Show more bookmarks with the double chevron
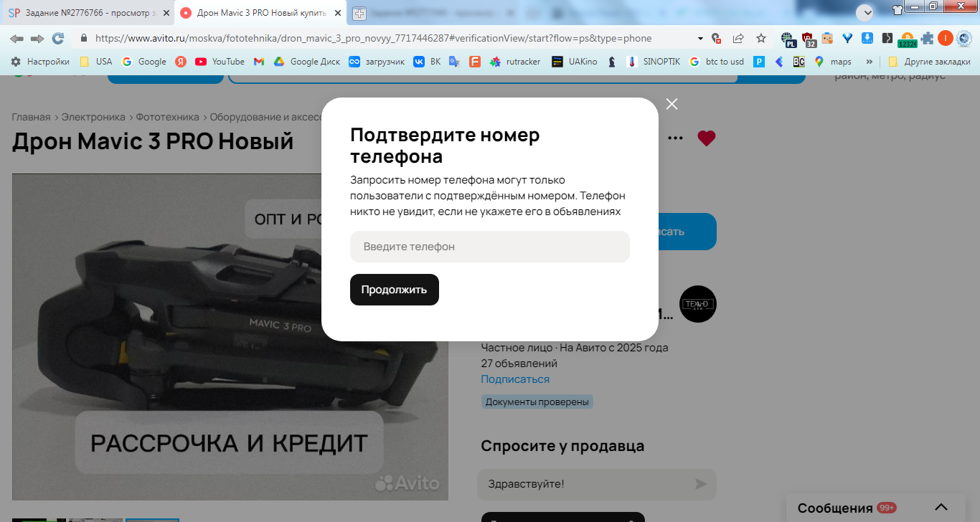 pos(870,62)
